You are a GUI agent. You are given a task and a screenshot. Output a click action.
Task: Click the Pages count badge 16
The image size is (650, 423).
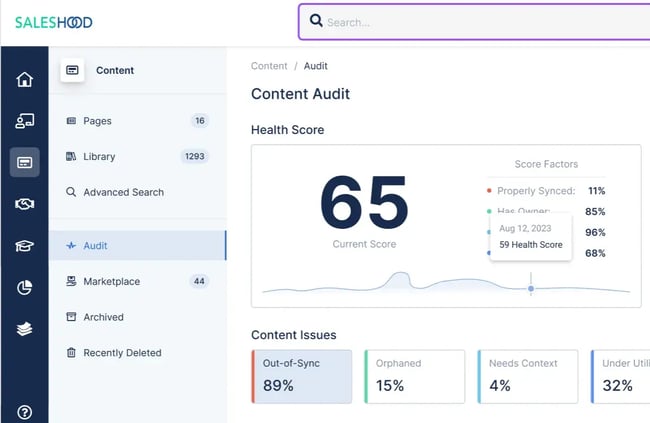200,121
